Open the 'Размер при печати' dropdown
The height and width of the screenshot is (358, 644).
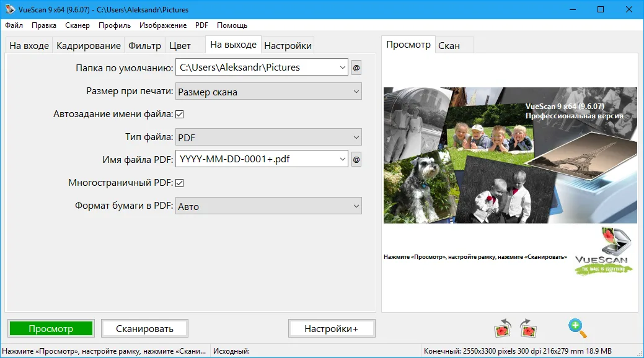click(268, 92)
